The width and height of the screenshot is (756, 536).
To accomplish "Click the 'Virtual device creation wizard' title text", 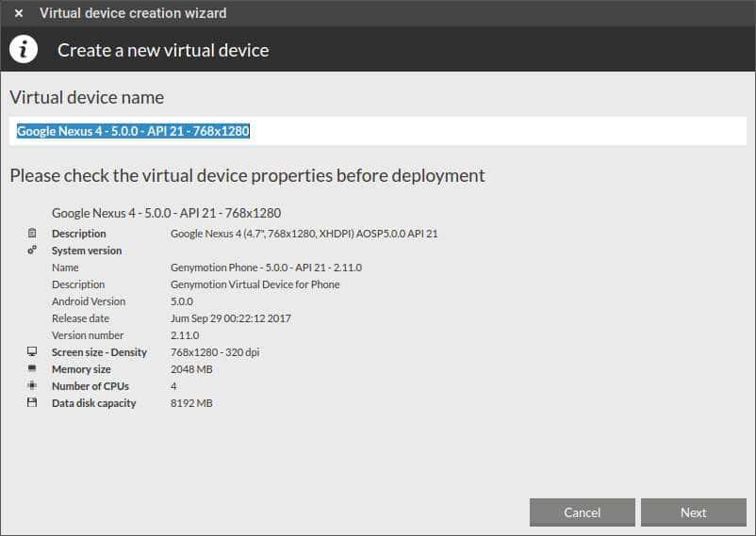I will click(x=133, y=13).
